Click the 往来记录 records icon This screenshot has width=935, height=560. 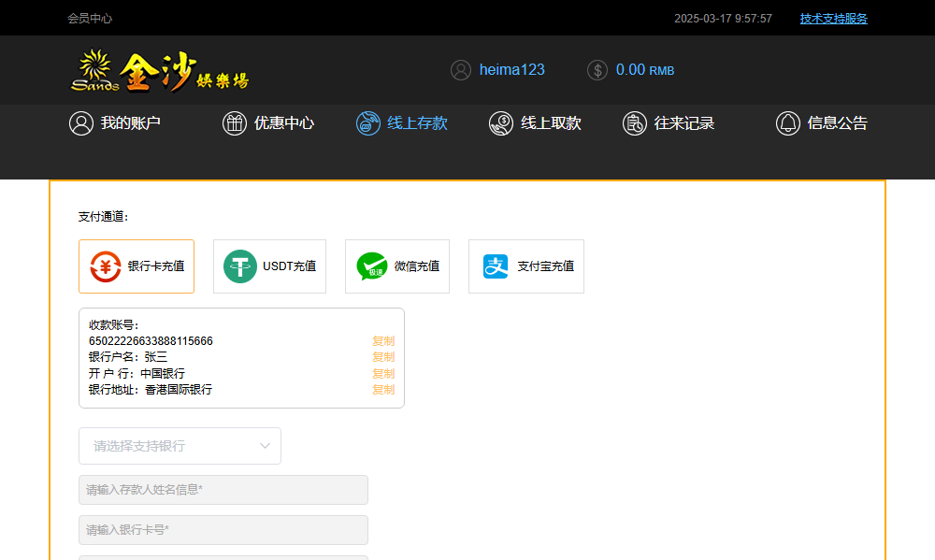(x=635, y=123)
